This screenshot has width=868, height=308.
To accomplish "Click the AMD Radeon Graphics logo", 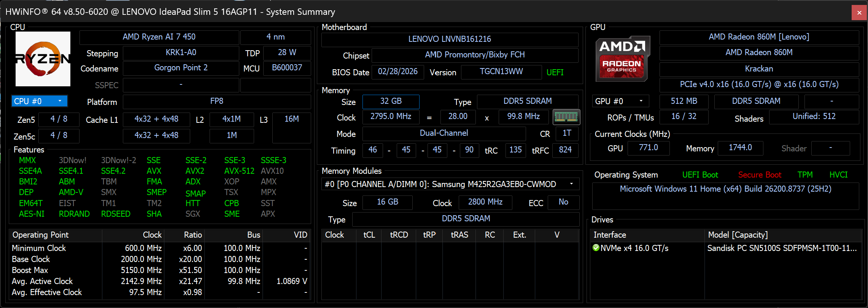I will click(x=623, y=59).
